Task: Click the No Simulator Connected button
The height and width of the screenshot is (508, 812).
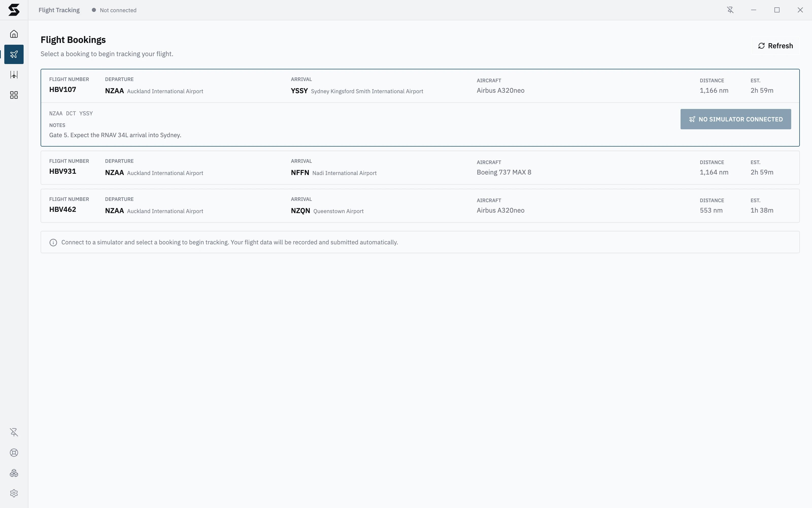Action: [736, 119]
